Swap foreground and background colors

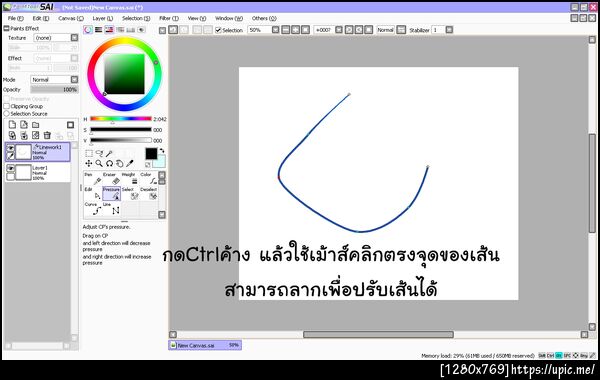click(x=162, y=150)
